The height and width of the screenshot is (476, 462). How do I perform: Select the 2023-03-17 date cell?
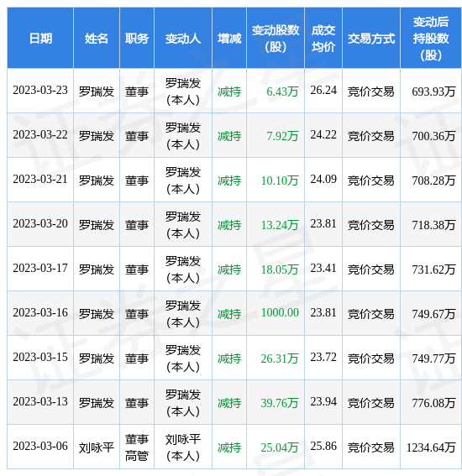coord(40,269)
